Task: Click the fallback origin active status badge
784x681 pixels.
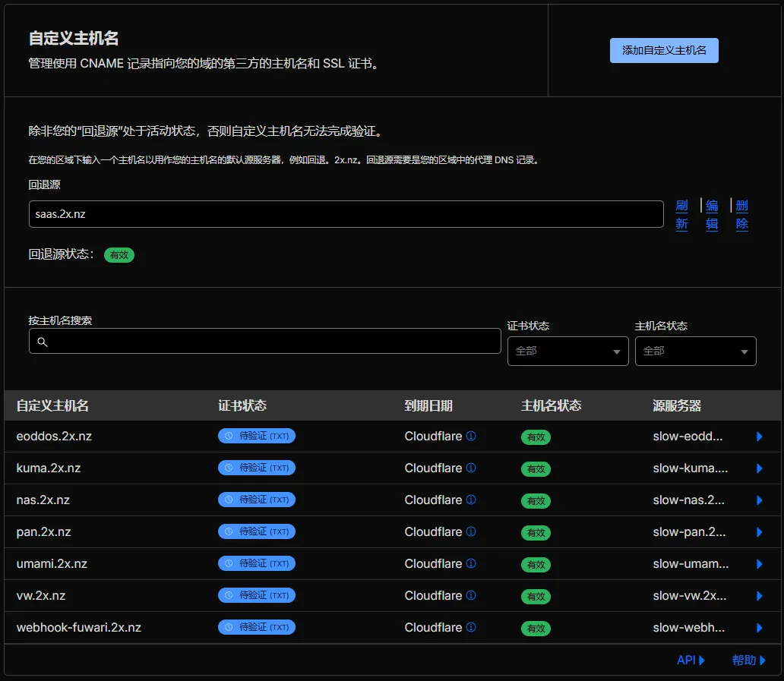Action: [x=119, y=255]
